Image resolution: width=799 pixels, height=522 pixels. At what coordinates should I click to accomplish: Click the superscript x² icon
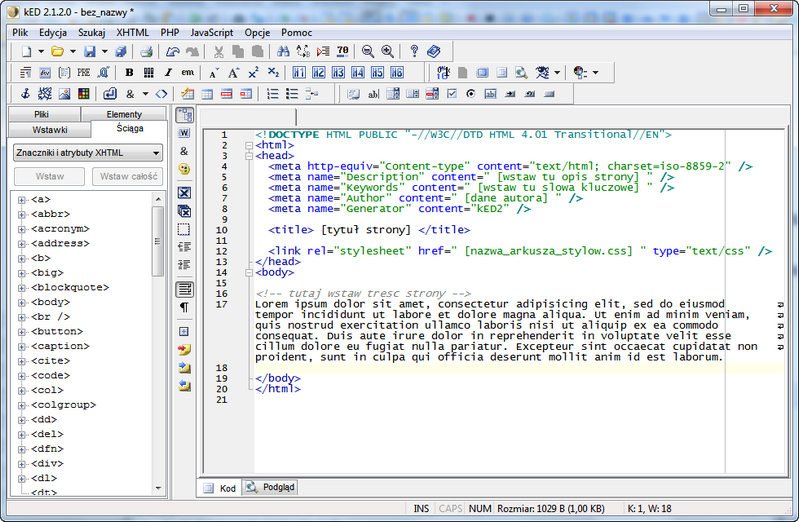[x=253, y=73]
